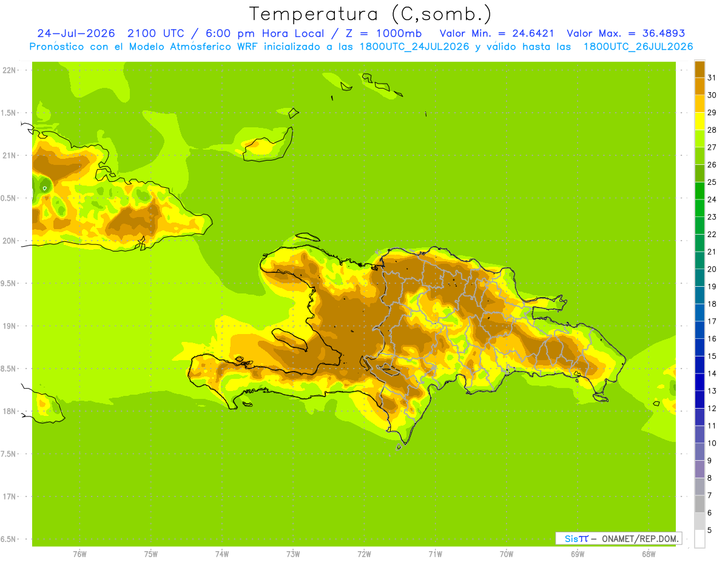Screen dimensions: 728x562
Task: Click the legend value "21"
Action: (712, 251)
